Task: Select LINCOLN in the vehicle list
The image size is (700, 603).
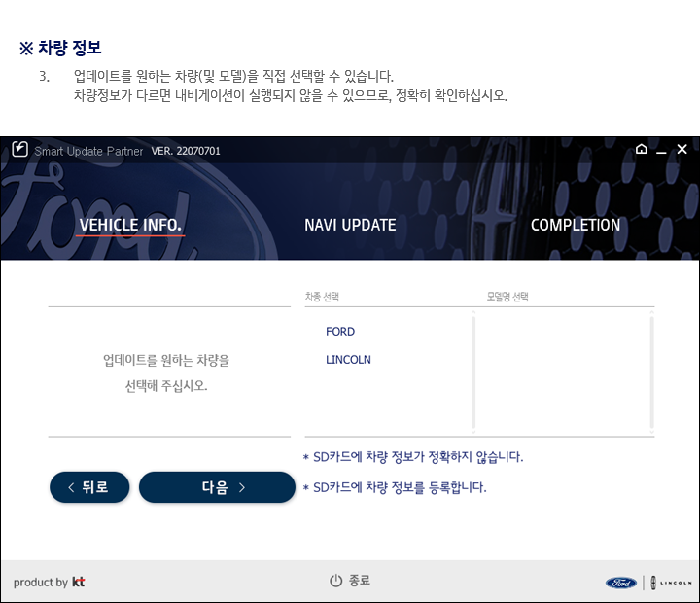Action: (x=348, y=360)
